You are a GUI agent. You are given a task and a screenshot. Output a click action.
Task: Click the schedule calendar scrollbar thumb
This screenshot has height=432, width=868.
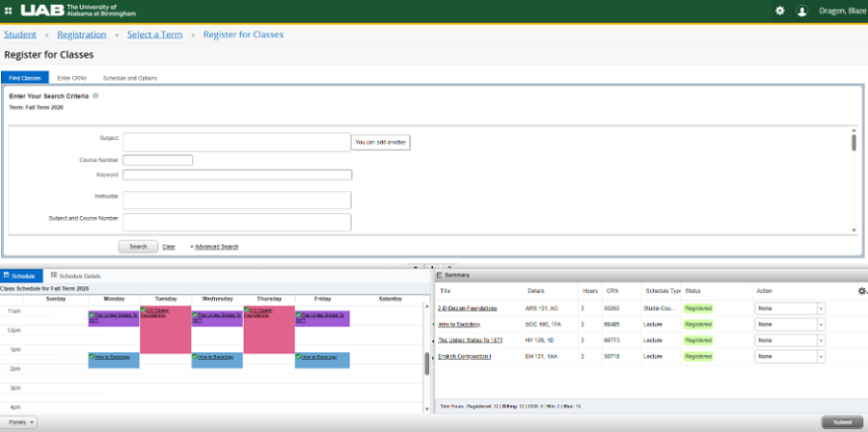tap(427, 364)
